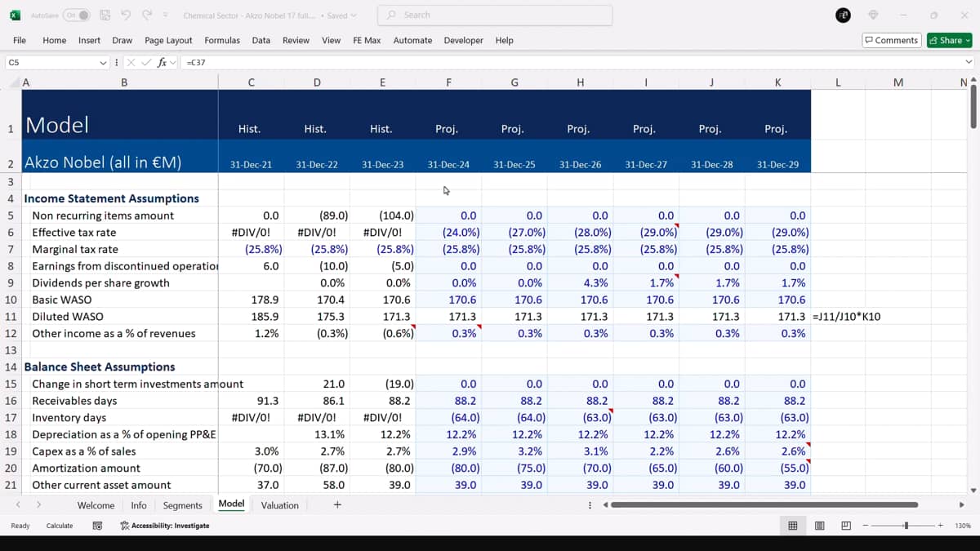This screenshot has width=980, height=551.
Task: Switch to Page Layout view
Action: coord(820,526)
